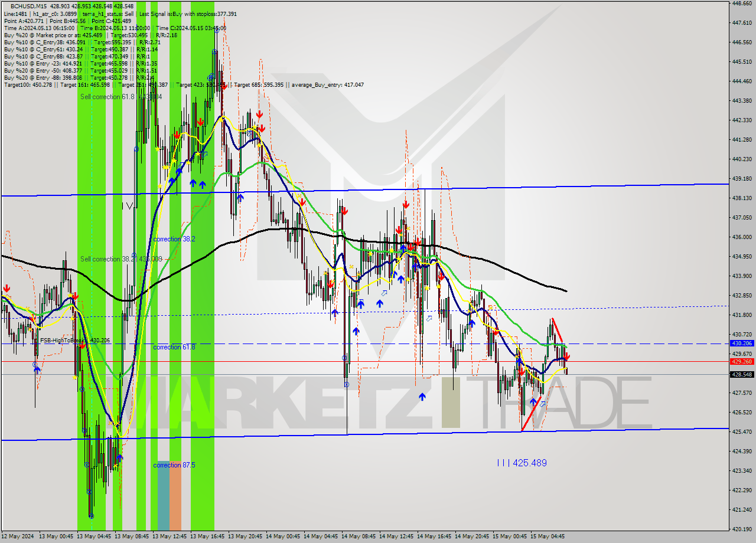This screenshot has height=543, width=756.
Task: Select the red 429.260 price tag on axis
Action: [x=741, y=361]
